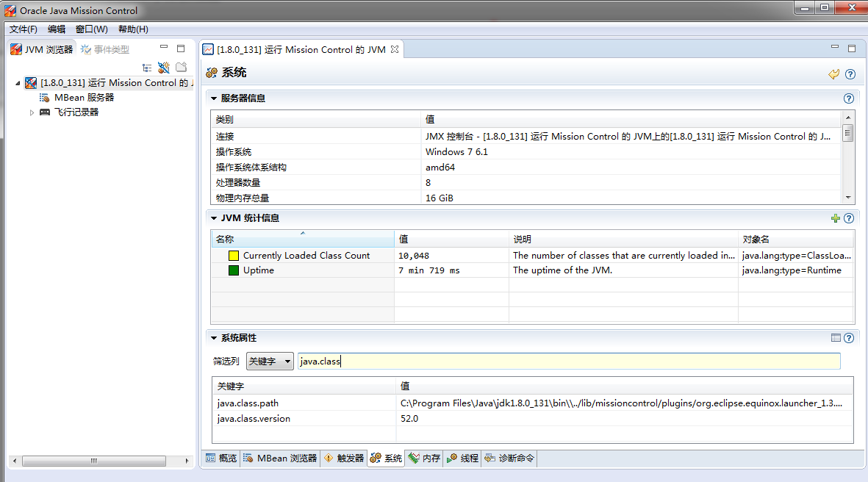Click the yellow back-arrow icon near 系统 header

(x=833, y=73)
